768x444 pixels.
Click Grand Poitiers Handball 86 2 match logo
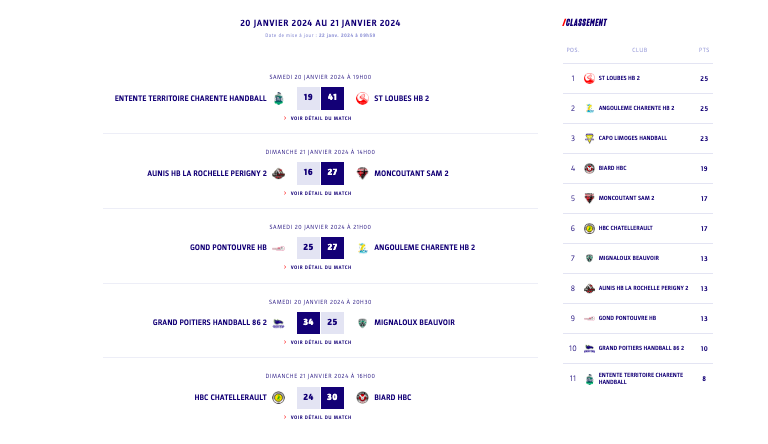(278, 323)
